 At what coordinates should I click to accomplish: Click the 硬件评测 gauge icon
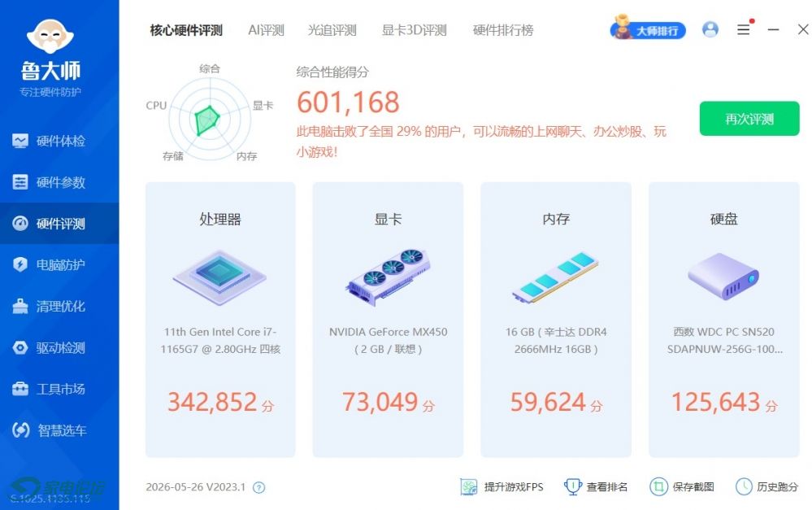(20, 224)
